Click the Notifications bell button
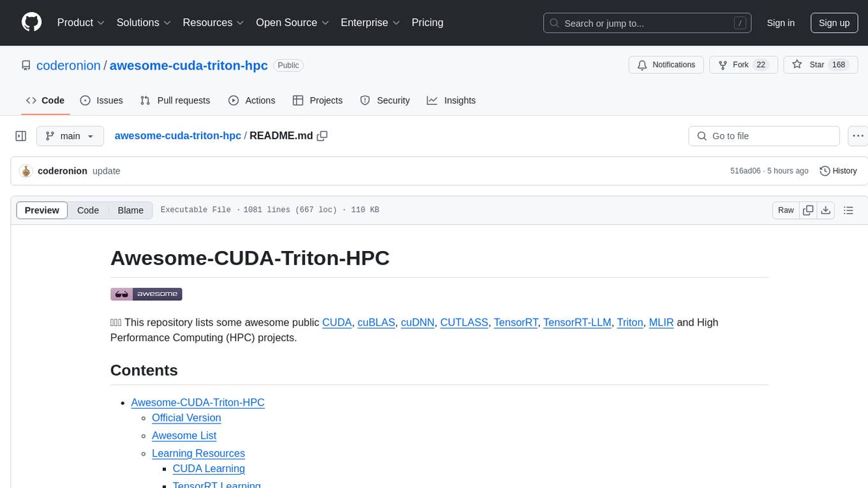Screen dimensions: 868x488 [666, 65]
